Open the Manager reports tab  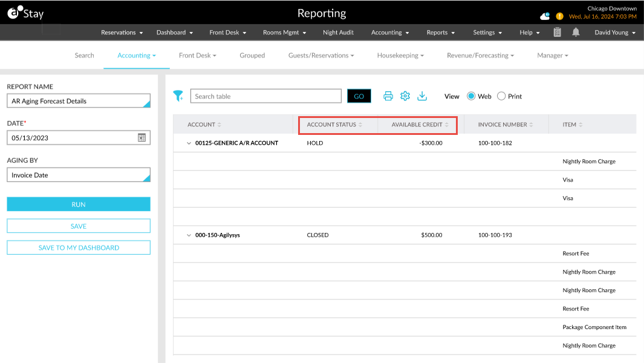[553, 56]
